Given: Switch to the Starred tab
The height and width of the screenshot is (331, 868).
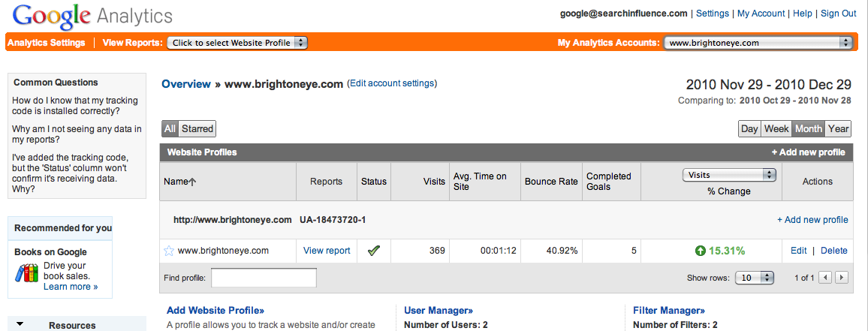Looking at the screenshot, I should pyautogui.click(x=197, y=128).
